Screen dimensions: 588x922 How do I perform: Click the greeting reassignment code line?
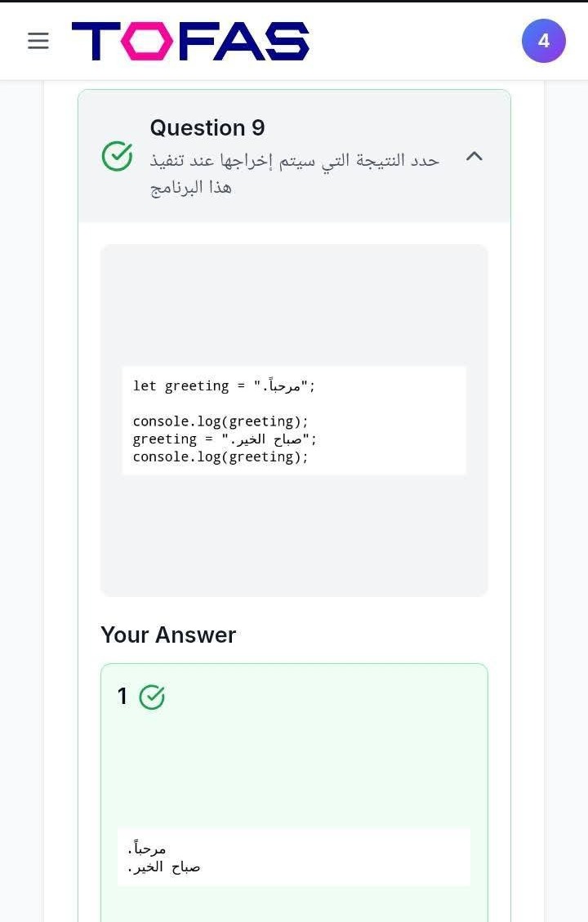[x=225, y=439]
